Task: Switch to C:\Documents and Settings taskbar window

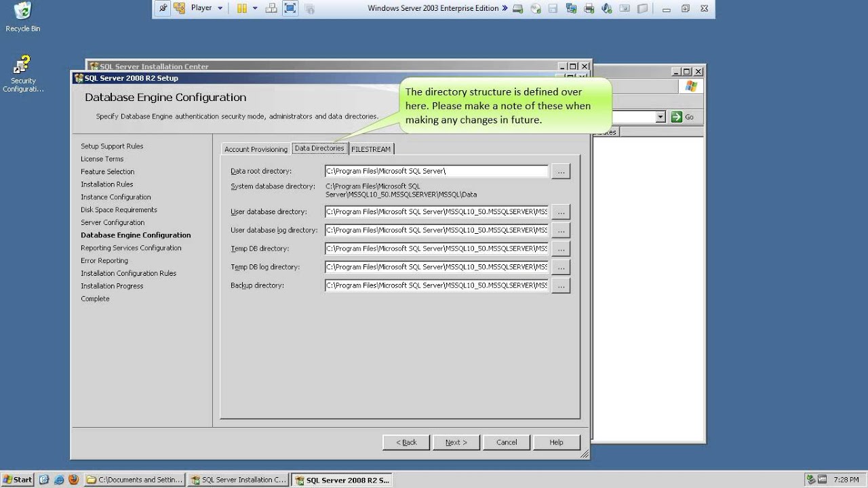Action: [135, 480]
